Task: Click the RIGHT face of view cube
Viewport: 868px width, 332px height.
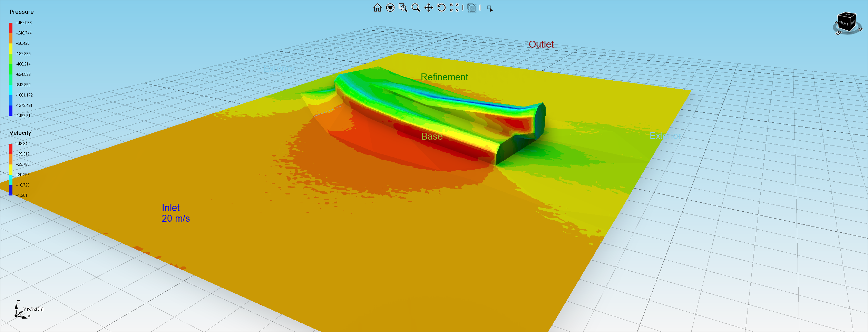Action: pos(853,22)
